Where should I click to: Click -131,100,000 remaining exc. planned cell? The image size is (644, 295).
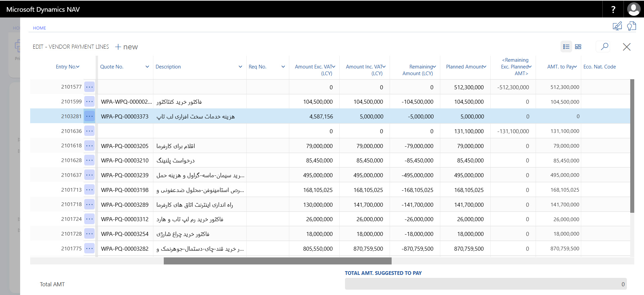[x=513, y=131]
